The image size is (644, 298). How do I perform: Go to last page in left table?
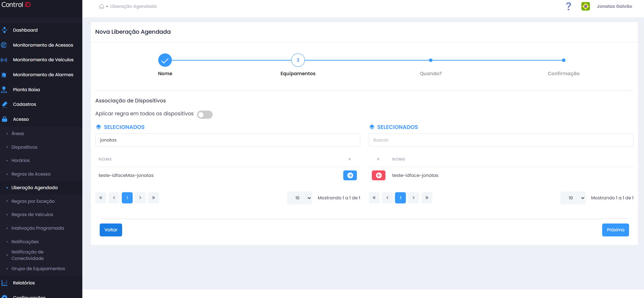(x=153, y=198)
